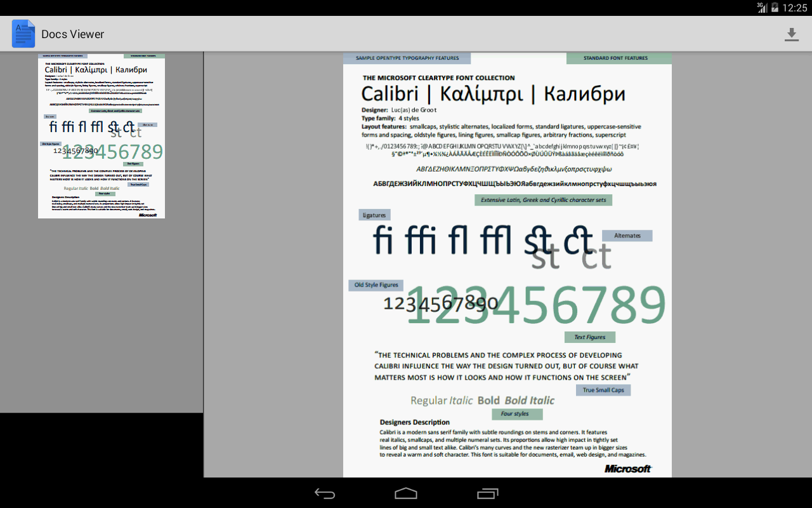Tap the 12:25 clock in the status bar
812x508 pixels.
point(795,8)
